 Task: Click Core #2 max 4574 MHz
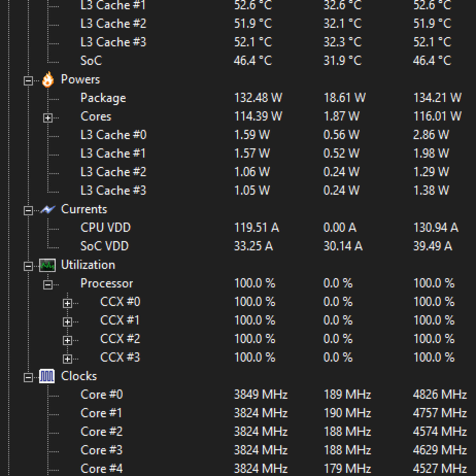click(440, 431)
